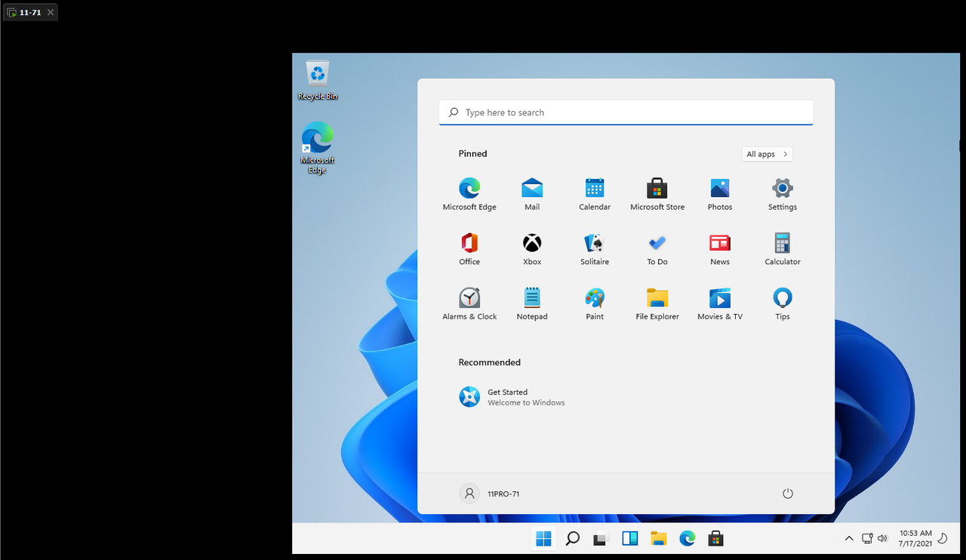Click the All apps button
966x560 pixels.
[767, 154]
